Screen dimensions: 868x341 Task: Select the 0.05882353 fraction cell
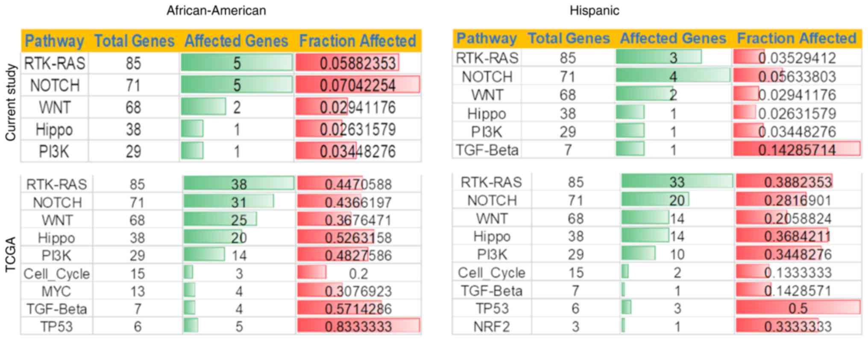(358, 63)
